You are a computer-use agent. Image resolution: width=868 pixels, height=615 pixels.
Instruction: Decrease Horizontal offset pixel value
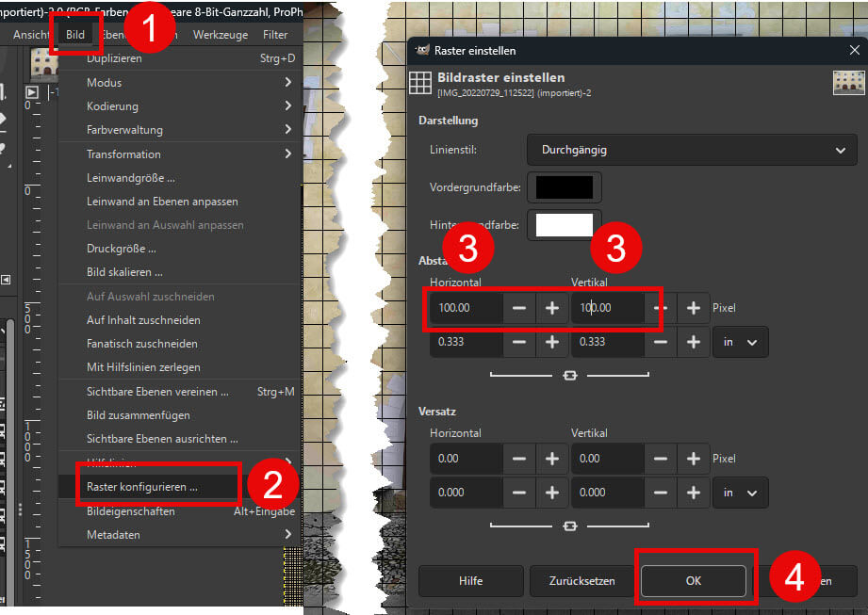click(x=519, y=459)
